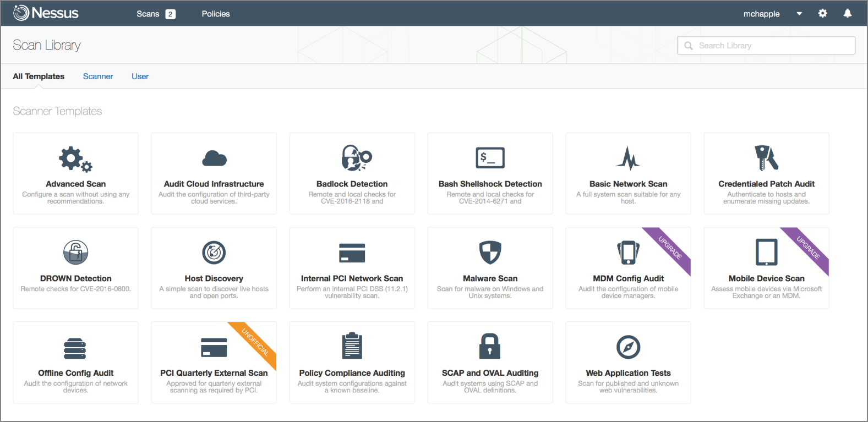Viewport: 868px width, 422px height.
Task: Open notifications bell icon
Action: coord(848,13)
